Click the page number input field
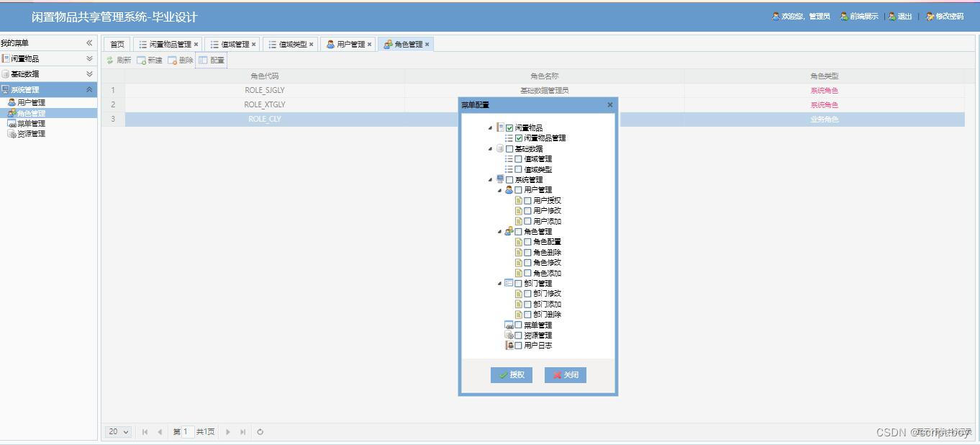This screenshot has width=980, height=445. click(186, 432)
